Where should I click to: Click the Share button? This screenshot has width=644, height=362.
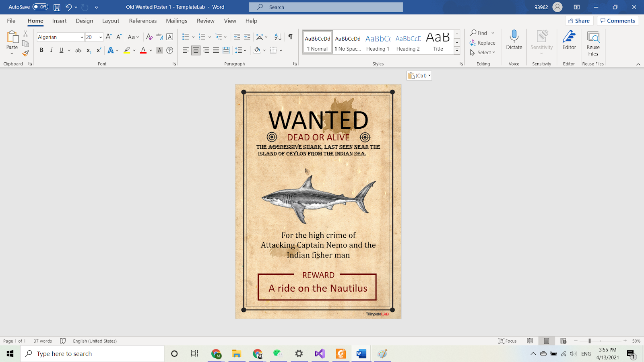pyautogui.click(x=579, y=21)
